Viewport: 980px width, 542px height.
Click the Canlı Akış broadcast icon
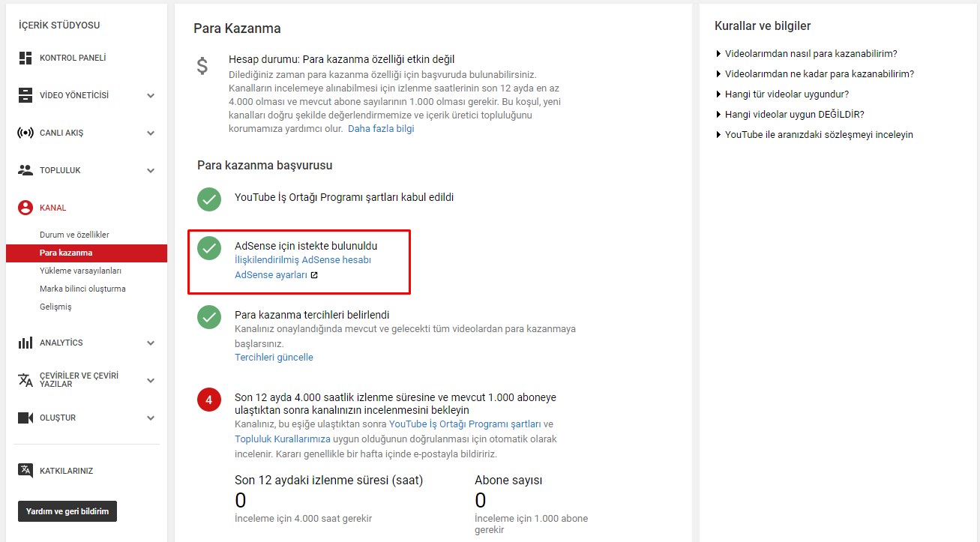25,133
